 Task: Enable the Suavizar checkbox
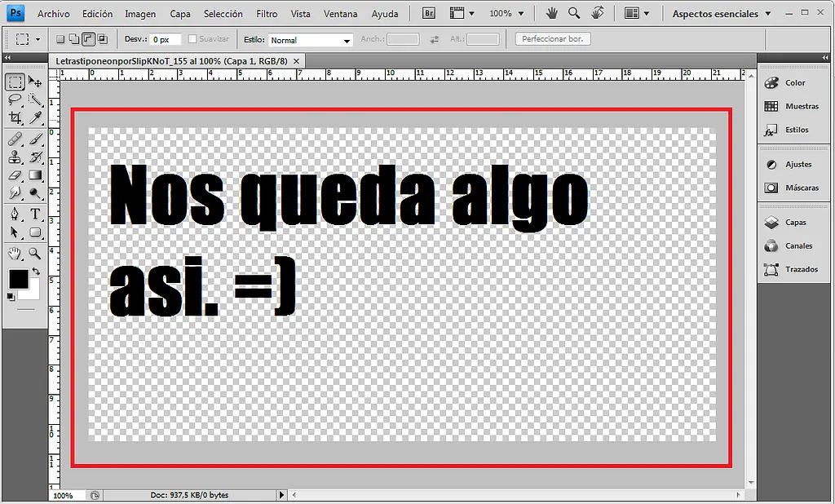pos(193,38)
